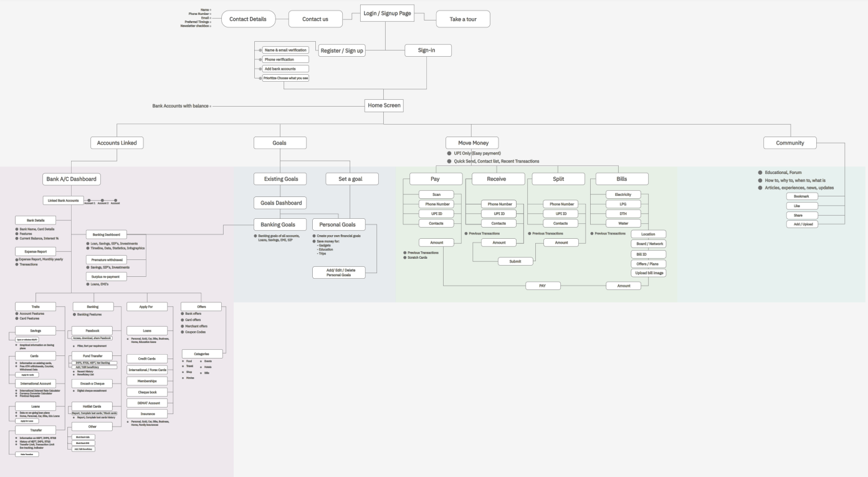Click the Bookmark box in Community
This screenshot has height=477, width=868.
pos(802,196)
